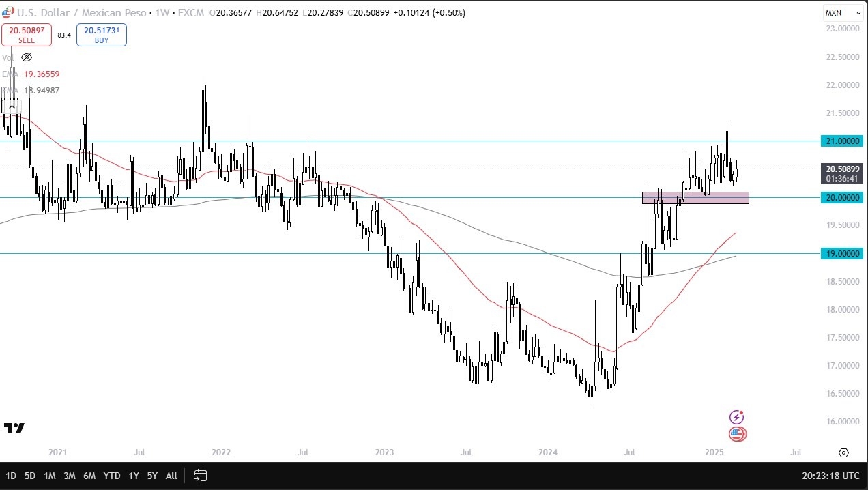Click the US flag economic events icon
This screenshot has width=868, height=490.
pyautogui.click(x=737, y=434)
